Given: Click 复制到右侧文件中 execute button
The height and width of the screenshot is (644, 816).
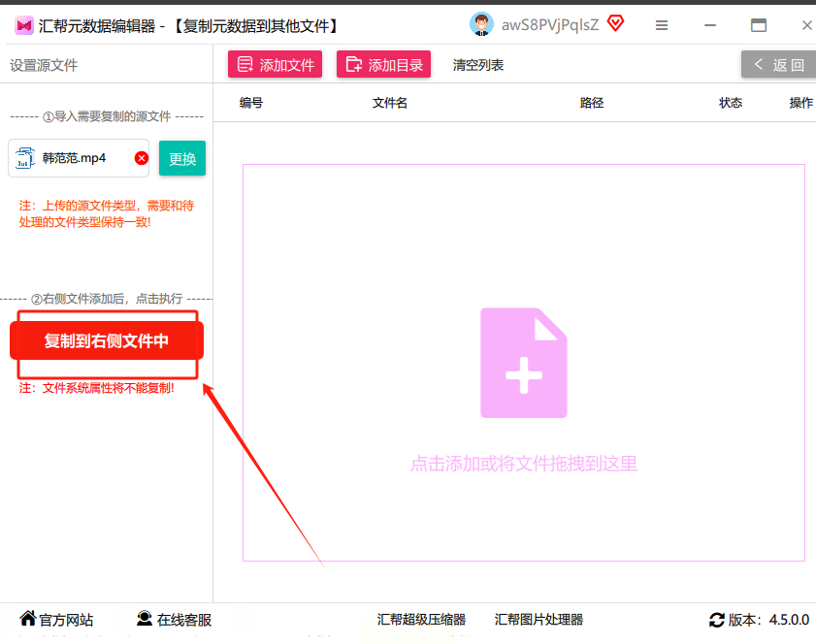Looking at the screenshot, I should coord(107,340).
